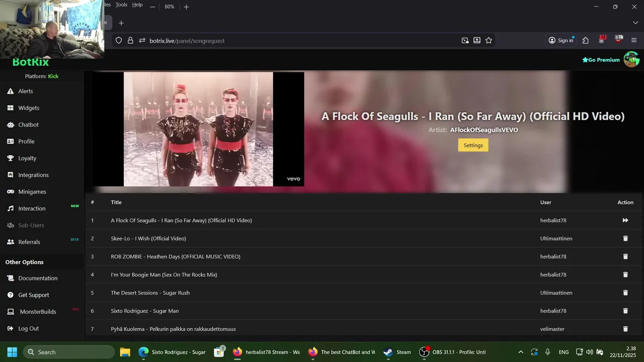Select the Skee-Lo - I Wish row title
This screenshot has width=644, height=362.
click(x=148, y=238)
